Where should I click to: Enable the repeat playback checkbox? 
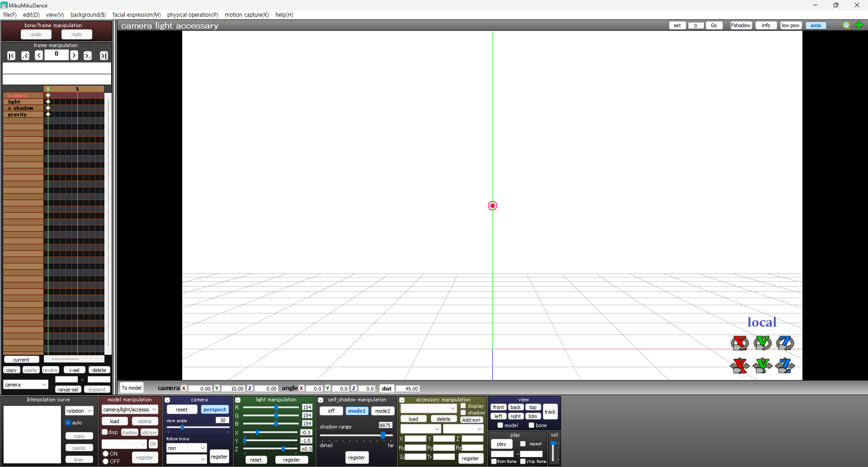[x=523, y=444]
